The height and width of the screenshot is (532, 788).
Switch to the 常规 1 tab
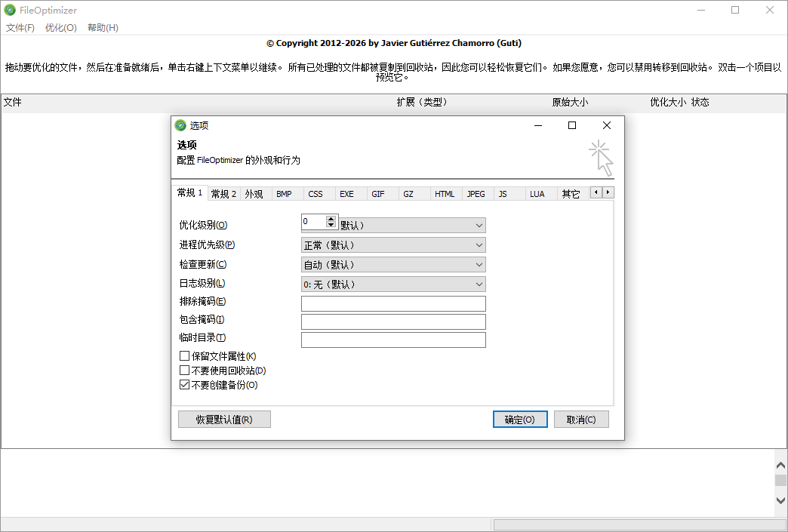pyautogui.click(x=189, y=193)
